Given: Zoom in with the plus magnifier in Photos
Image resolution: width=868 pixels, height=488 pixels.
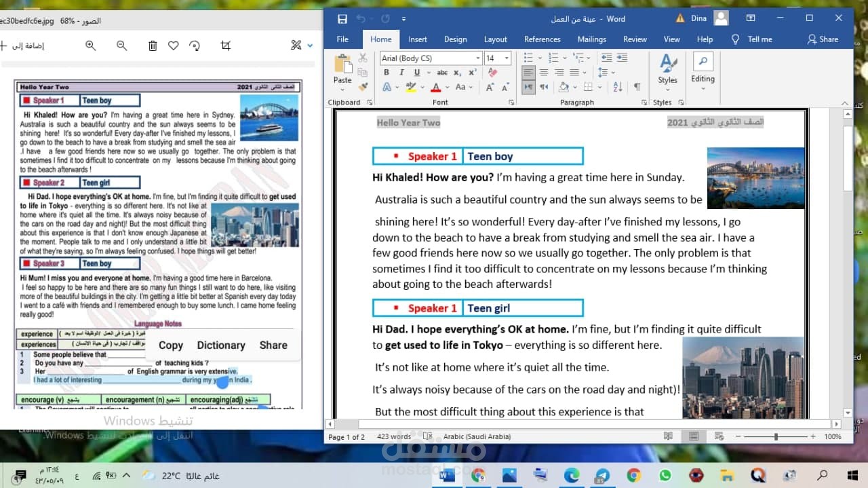Looking at the screenshot, I should click(x=91, y=45).
